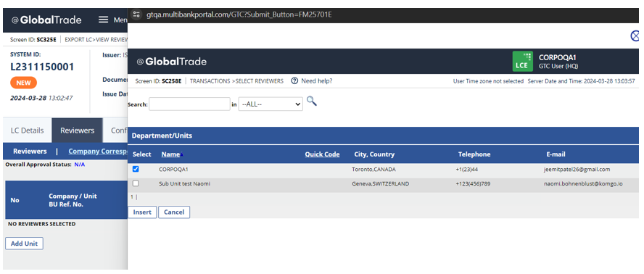Sort by the Quick Code column header
This screenshot has height=274, width=644.
pyautogui.click(x=323, y=154)
